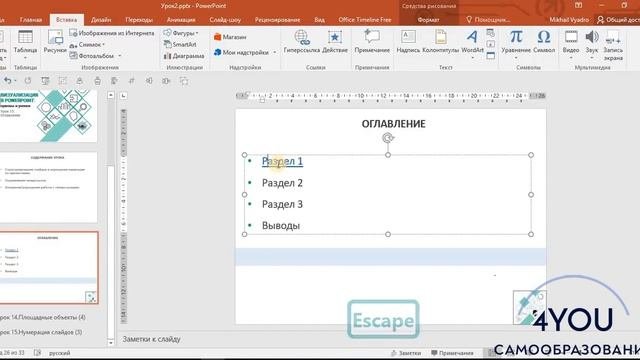Toggle the Примечания pane in status bar
The height and width of the screenshot is (360, 640).
[x=452, y=353]
